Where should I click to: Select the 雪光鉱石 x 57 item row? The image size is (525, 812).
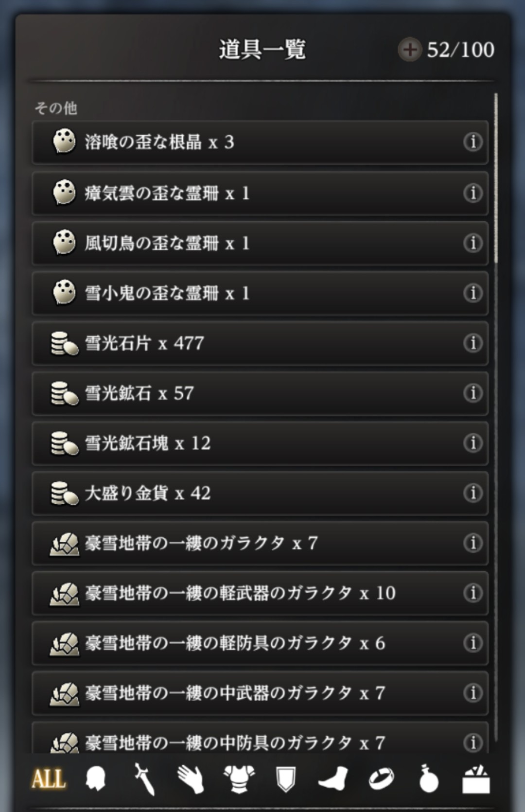click(260, 393)
